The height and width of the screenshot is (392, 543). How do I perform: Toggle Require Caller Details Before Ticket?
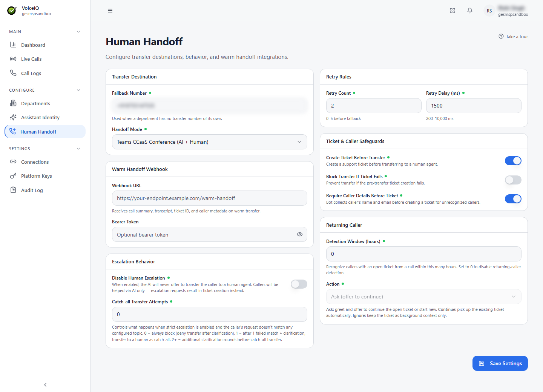(x=513, y=199)
